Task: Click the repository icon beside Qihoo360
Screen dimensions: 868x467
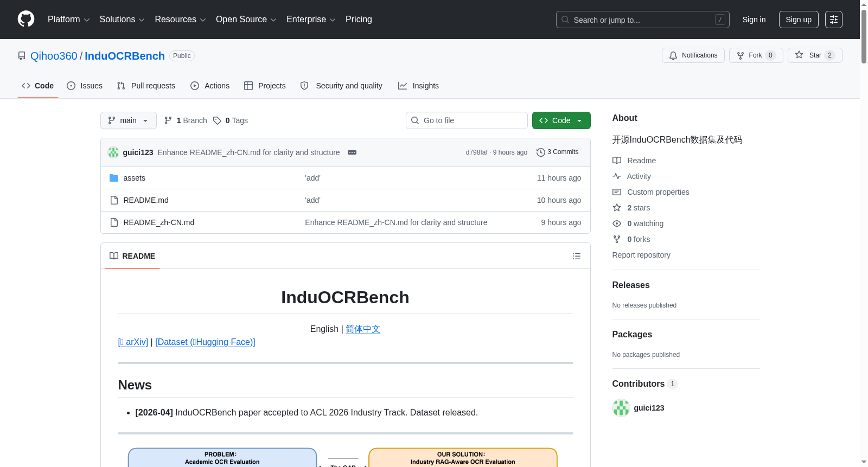Action: click(22, 56)
